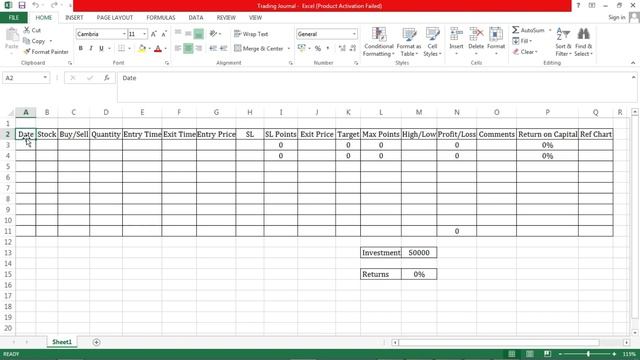Increase font size with the larger A
The width and height of the screenshot is (640, 360).
point(153,34)
